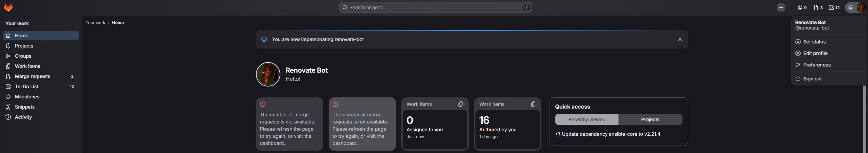Viewport: 868px width, 153px height.
Task: Dismiss the impersonating renovate-bot alert
Action: click(680, 39)
